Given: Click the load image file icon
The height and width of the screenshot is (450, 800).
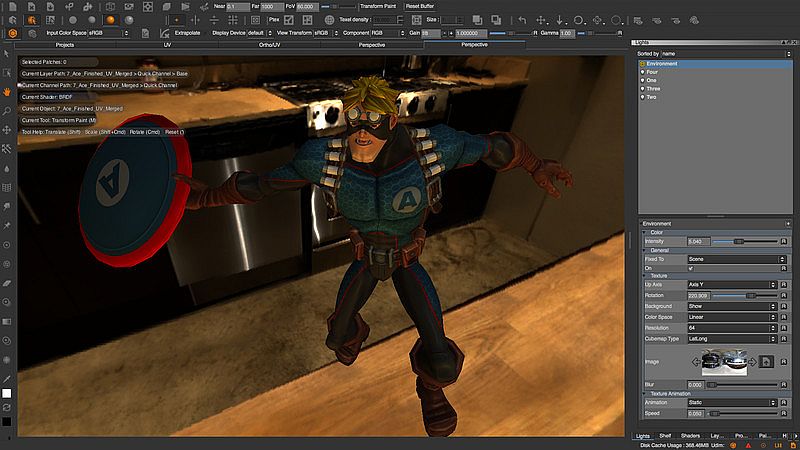Looking at the screenshot, I should [x=765, y=361].
